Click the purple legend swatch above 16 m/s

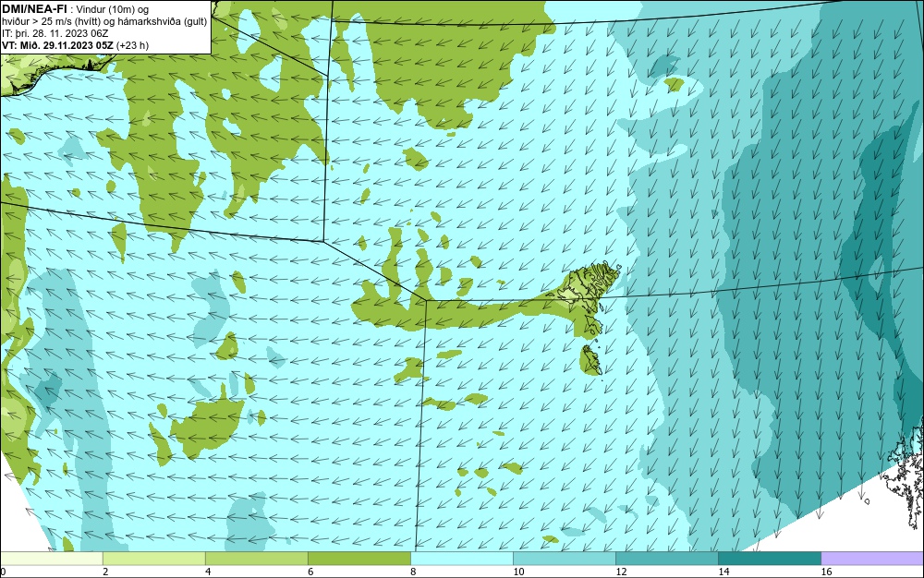[x=872, y=558]
